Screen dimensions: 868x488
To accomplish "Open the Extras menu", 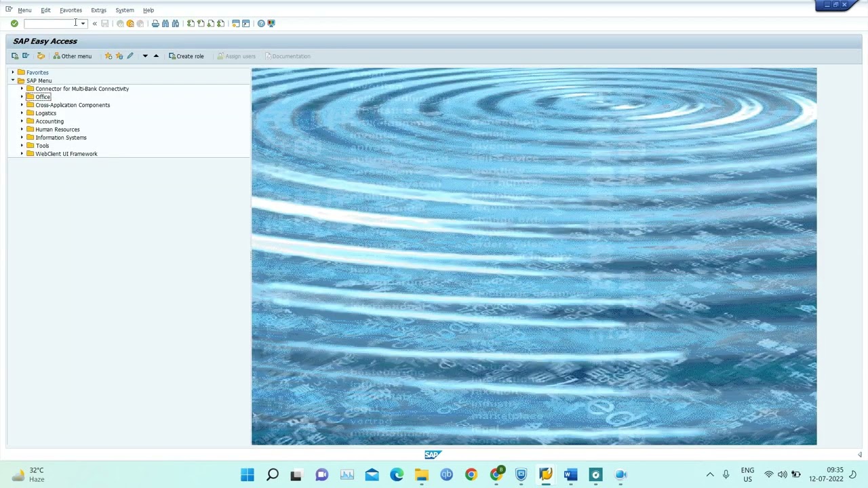I will pyautogui.click(x=98, y=10).
